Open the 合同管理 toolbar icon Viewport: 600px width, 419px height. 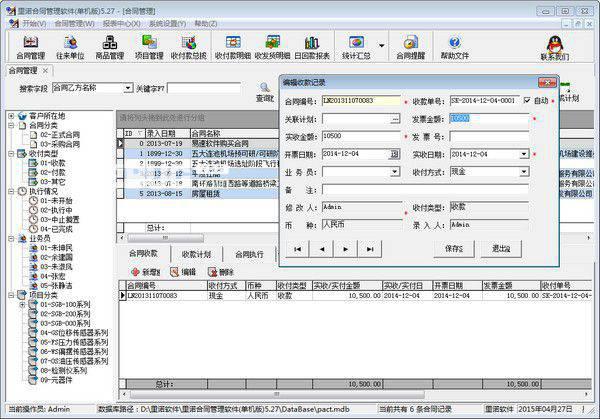pyautogui.click(x=31, y=47)
